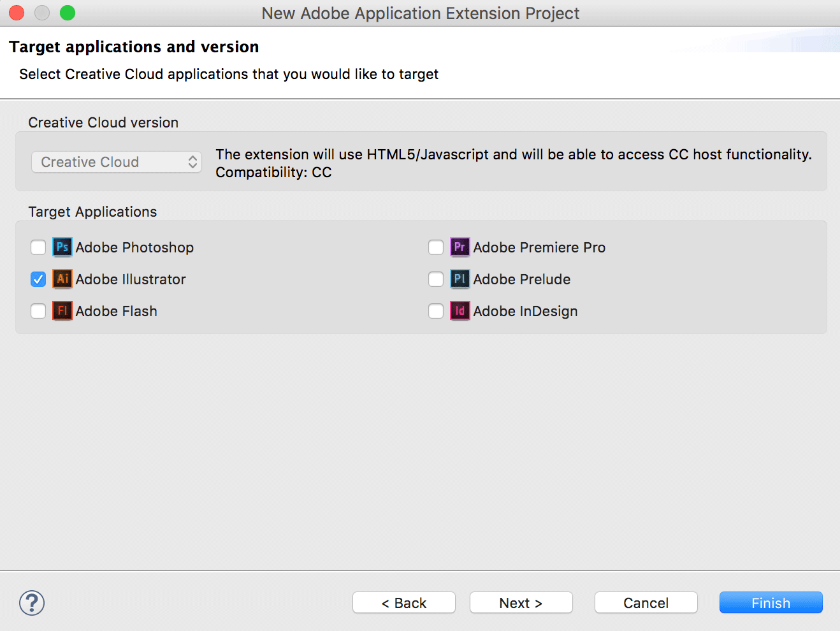
Task: Click the Adobe InDesign label
Action: pyautogui.click(x=526, y=311)
